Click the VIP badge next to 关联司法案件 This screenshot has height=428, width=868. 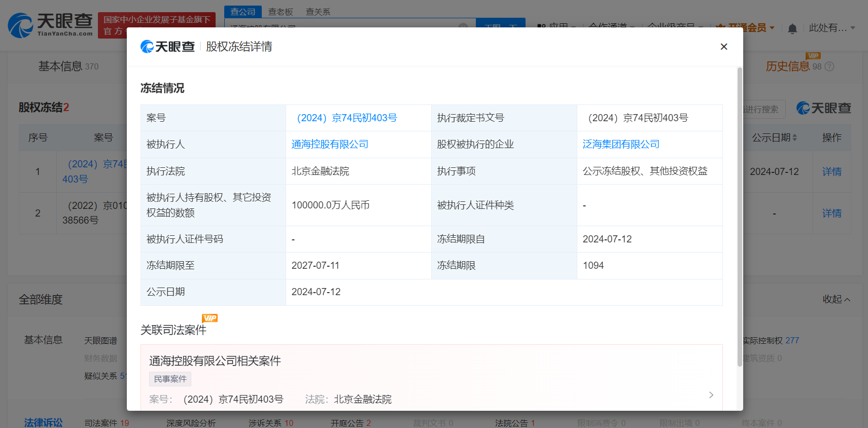tap(210, 318)
